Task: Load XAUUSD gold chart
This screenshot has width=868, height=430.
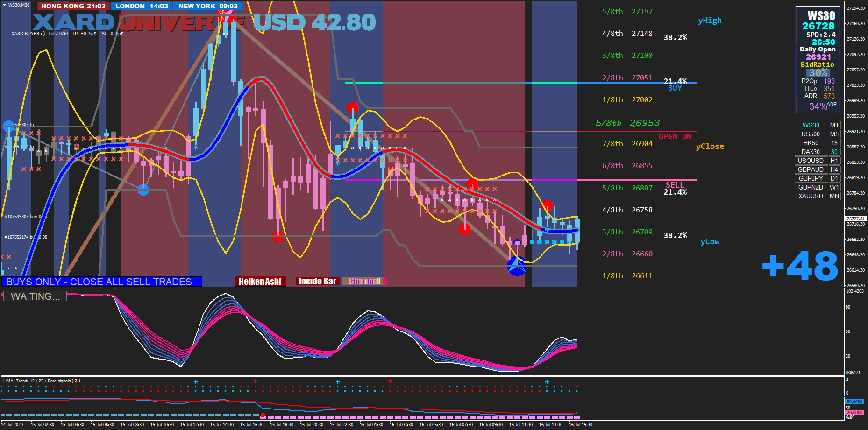Action: [811, 196]
